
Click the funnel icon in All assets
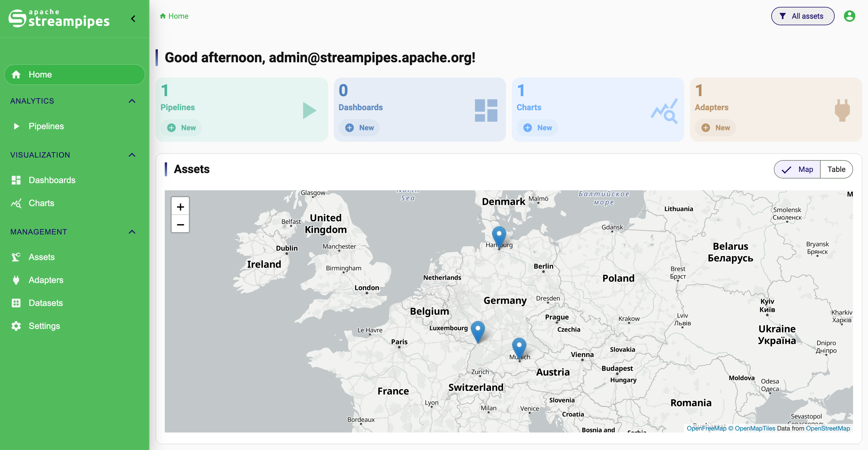tap(783, 16)
